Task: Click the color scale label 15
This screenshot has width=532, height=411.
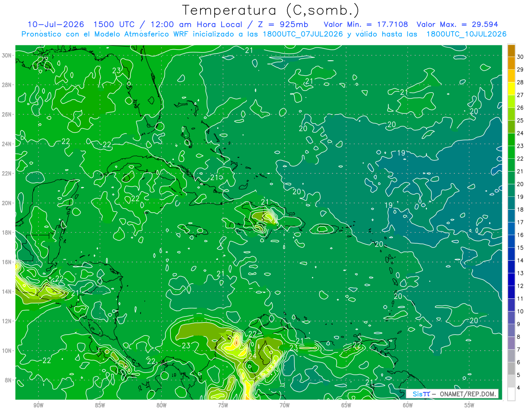Action: 520,248
